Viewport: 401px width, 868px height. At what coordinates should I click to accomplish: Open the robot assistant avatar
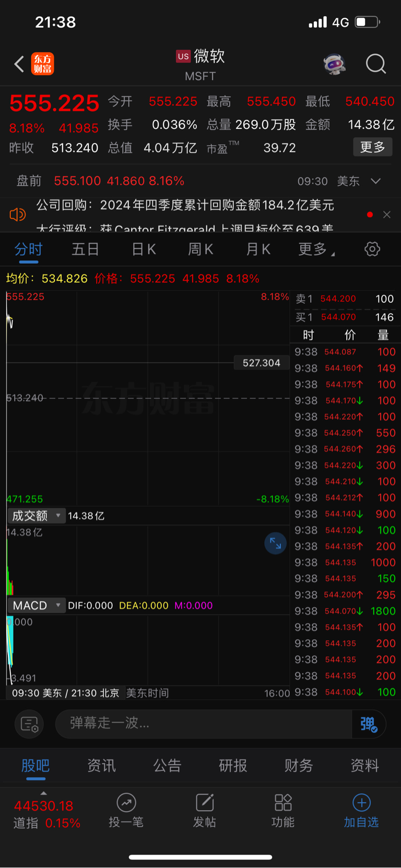pyautogui.click(x=335, y=64)
